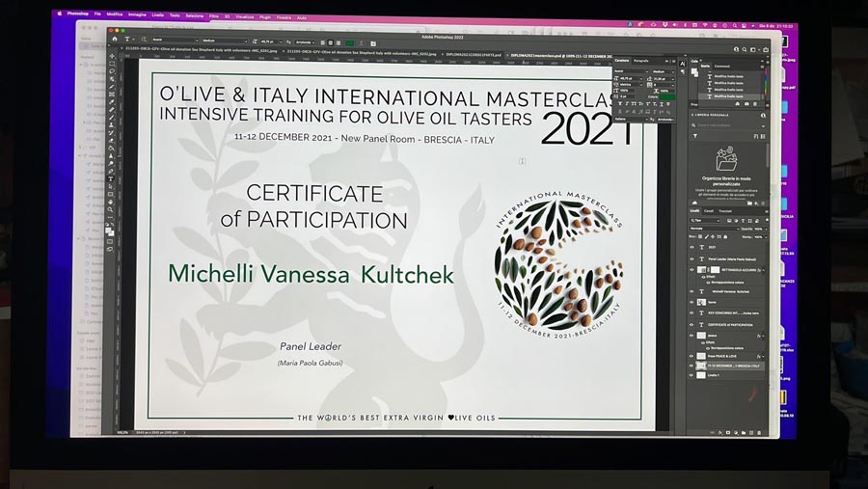
Task: Select the Zoom magnifier tool
Action: [111, 209]
